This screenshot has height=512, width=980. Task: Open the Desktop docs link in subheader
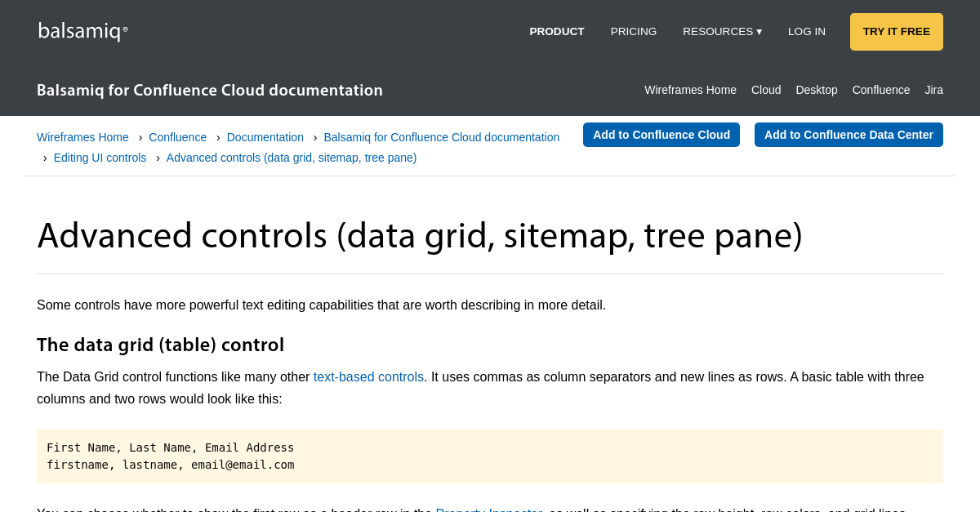tap(817, 90)
